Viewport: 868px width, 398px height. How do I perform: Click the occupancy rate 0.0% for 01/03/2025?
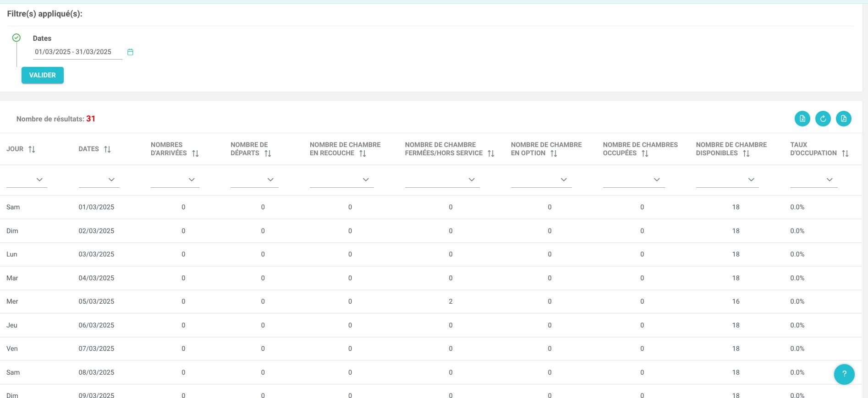coord(797,207)
